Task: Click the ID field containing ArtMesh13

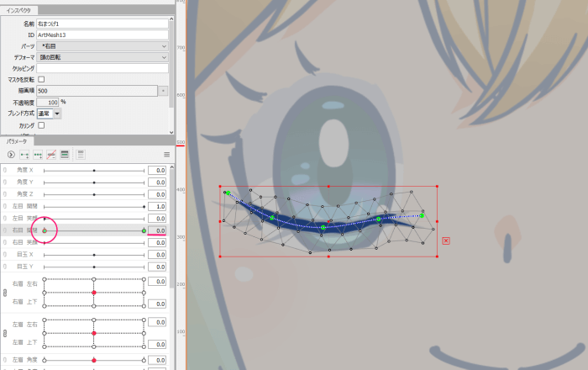Action: pos(102,35)
